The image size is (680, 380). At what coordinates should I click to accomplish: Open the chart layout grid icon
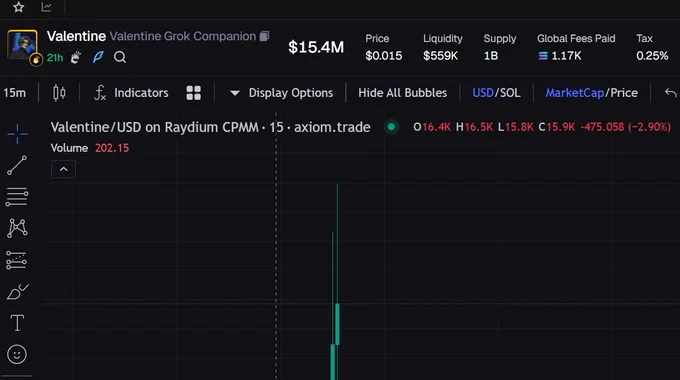pyautogui.click(x=193, y=93)
